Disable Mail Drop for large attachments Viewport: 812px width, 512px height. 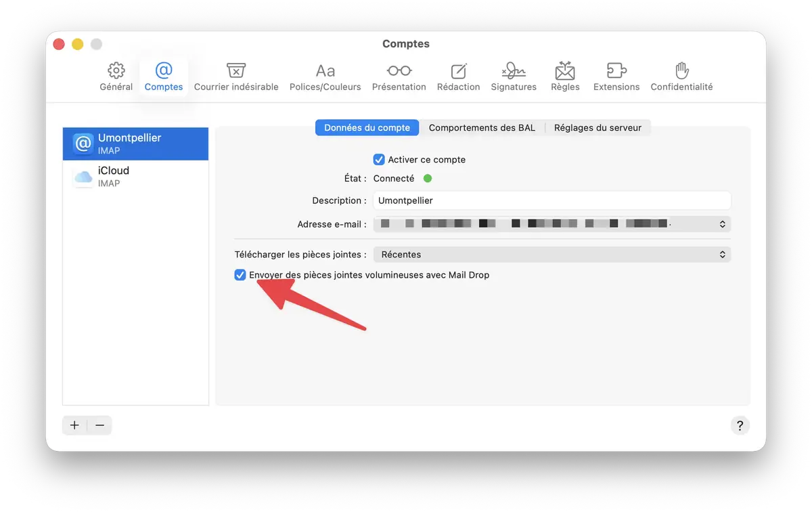240,275
